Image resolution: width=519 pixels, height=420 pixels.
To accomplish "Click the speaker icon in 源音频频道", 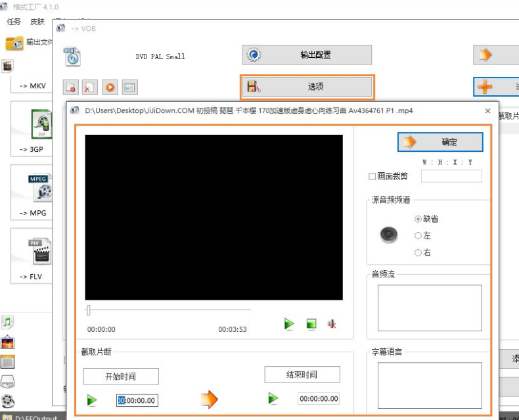I will (x=388, y=235).
